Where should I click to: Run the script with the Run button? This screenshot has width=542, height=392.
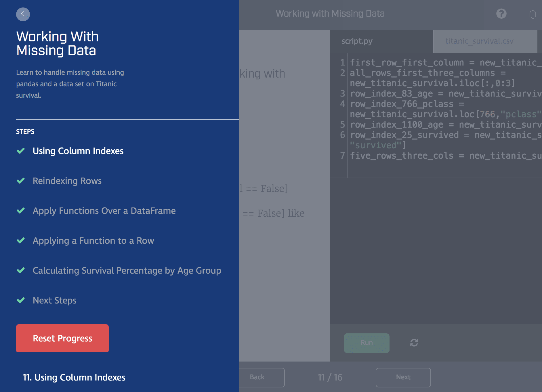coord(367,343)
